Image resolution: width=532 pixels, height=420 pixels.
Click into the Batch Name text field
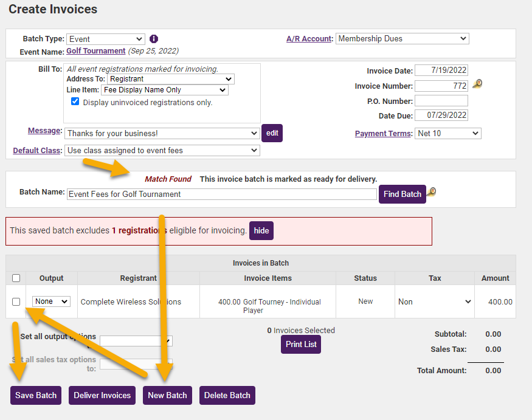pyautogui.click(x=221, y=194)
